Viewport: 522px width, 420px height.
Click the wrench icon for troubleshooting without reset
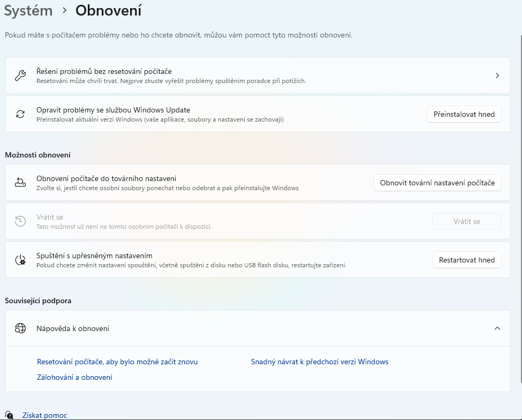20,76
